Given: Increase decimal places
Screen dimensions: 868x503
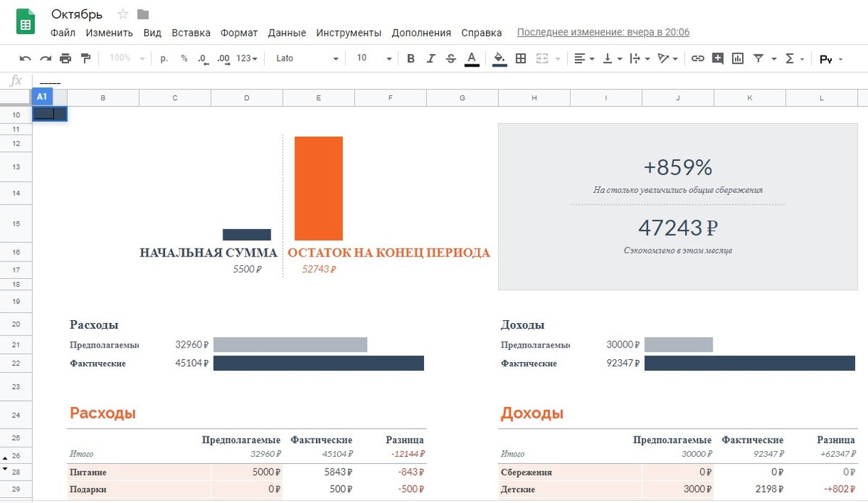Looking at the screenshot, I should tap(224, 59).
